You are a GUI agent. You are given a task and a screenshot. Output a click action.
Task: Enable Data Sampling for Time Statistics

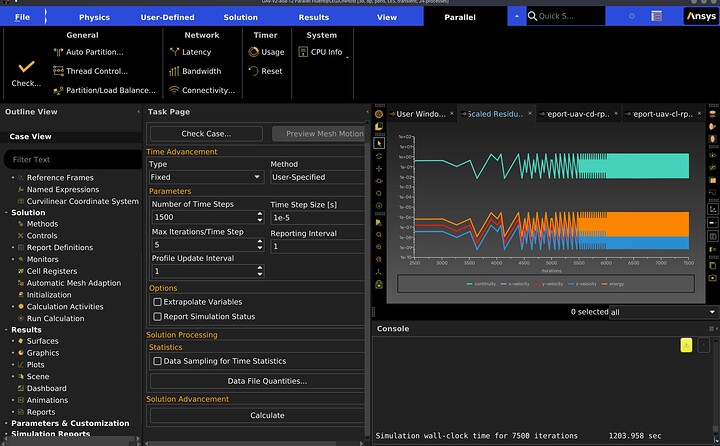[x=158, y=361]
